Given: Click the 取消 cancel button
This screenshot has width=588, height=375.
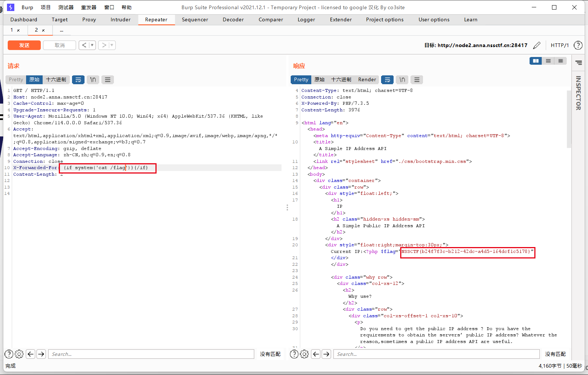Looking at the screenshot, I should tap(60, 45).
